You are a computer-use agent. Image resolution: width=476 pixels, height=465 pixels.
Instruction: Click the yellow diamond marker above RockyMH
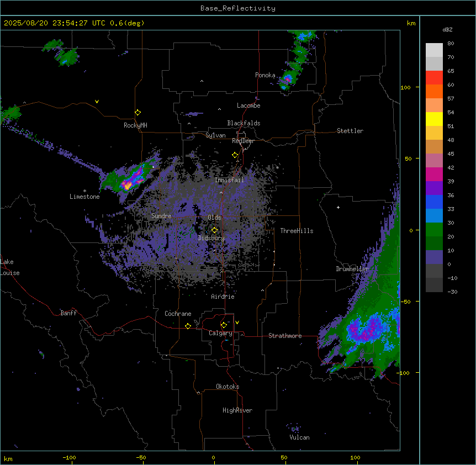(x=137, y=112)
